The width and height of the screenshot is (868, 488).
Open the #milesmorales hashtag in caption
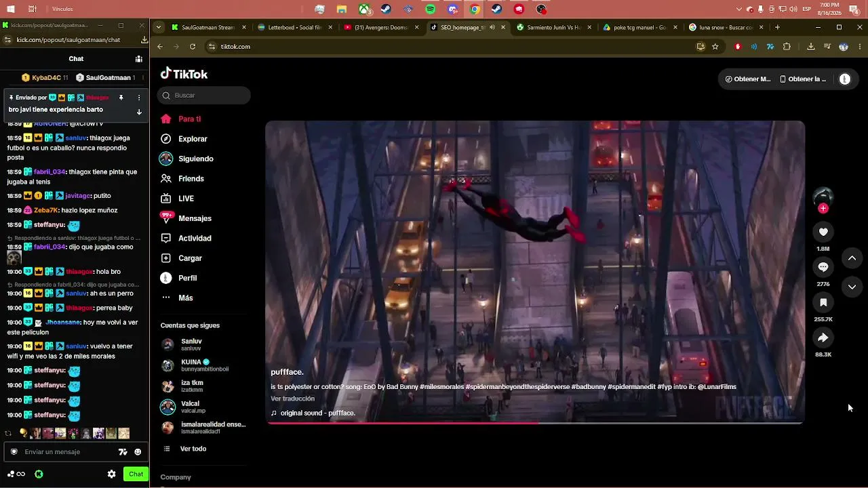click(442, 388)
